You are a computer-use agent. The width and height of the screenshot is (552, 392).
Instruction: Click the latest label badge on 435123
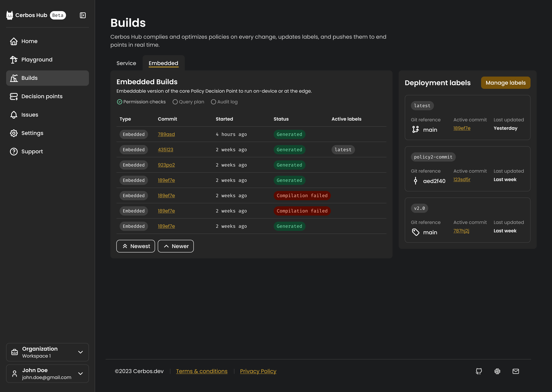point(343,150)
